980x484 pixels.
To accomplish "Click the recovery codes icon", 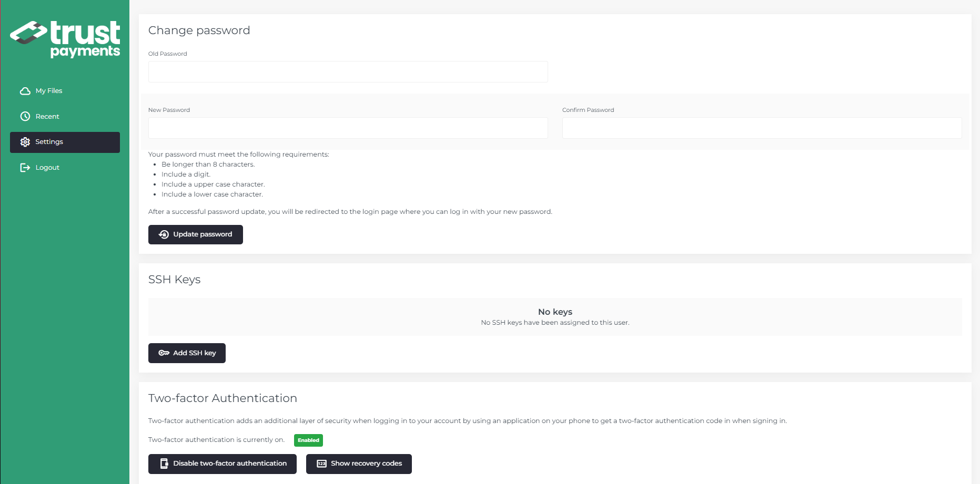I will coord(321,464).
